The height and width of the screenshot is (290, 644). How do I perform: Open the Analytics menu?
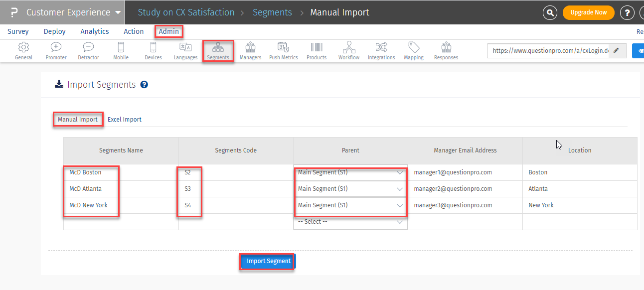click(95, 31)
